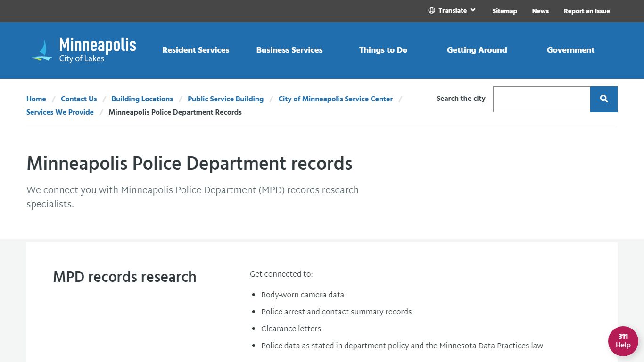Screen dimensions: 644x362
Task: Open the Government menu
Action: coord(570,50)
